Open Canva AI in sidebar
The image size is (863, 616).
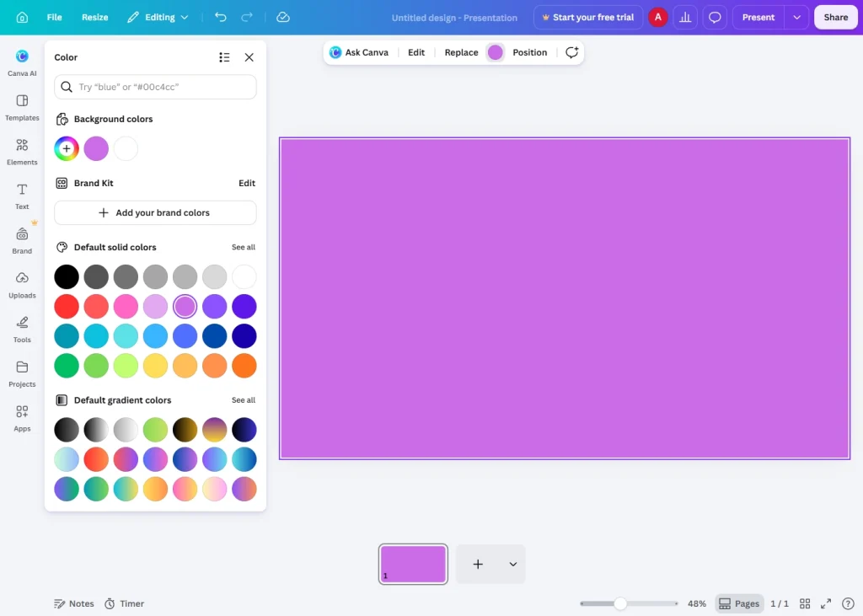tap(22, 62)
